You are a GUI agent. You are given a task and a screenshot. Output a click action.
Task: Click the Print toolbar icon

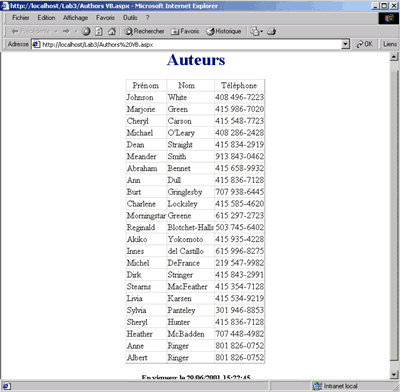pos(272,31)
